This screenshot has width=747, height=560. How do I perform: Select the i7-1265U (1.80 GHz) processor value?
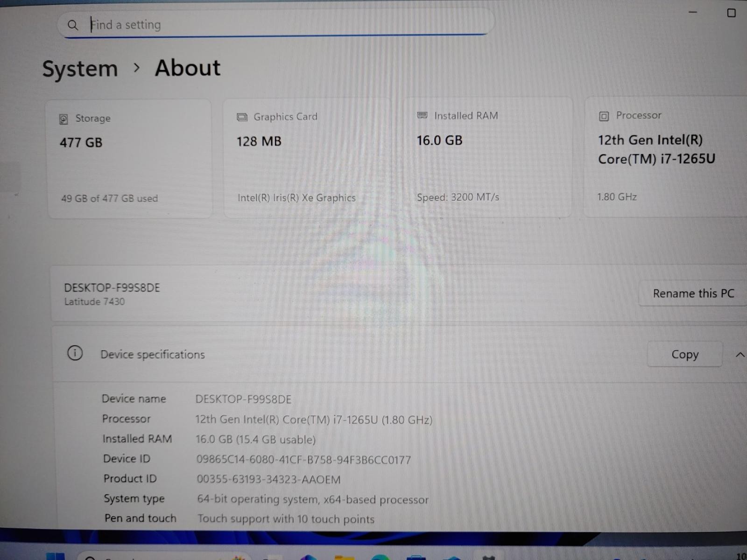coord(314,420)
